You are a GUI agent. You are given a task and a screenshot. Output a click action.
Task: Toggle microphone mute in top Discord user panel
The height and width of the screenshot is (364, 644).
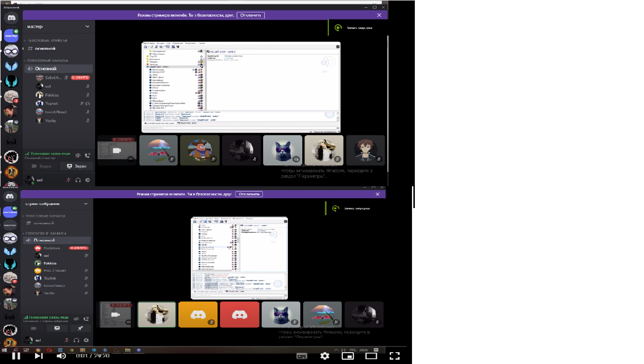(69, 181)
